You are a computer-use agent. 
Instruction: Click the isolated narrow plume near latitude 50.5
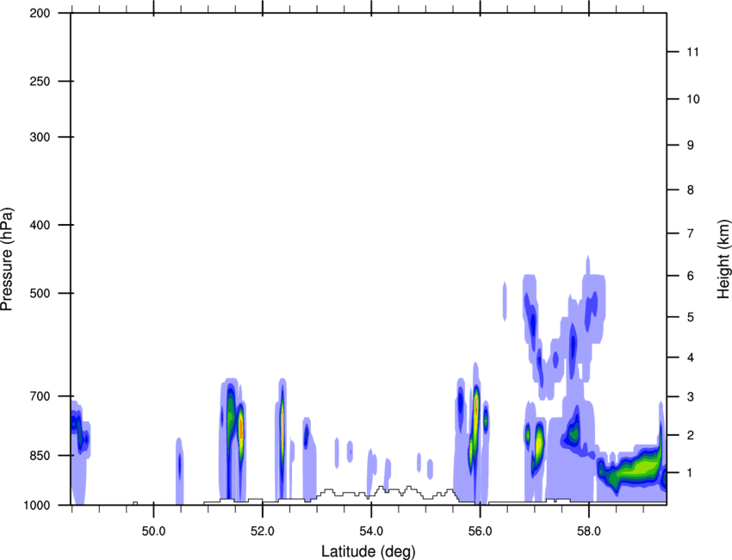(180, 470)
